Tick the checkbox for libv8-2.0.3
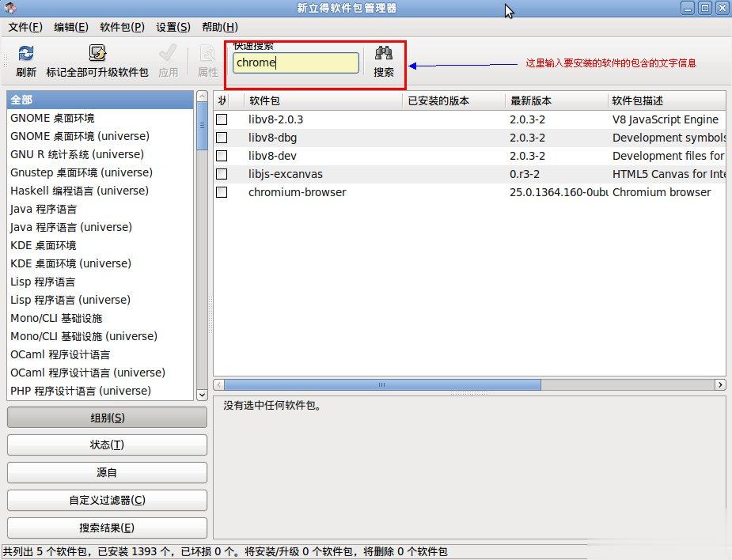This screenshot has width=732, height=560. 222,119
